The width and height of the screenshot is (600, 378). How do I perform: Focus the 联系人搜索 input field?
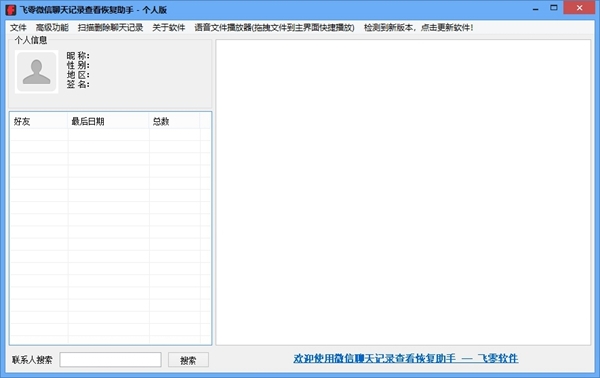coord(110,360)
